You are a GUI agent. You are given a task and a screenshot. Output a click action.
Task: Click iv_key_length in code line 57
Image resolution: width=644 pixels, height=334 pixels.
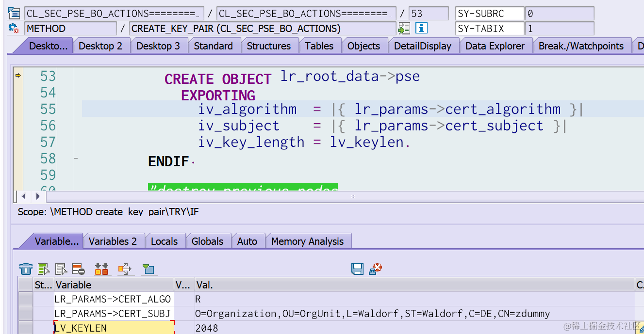251,142
